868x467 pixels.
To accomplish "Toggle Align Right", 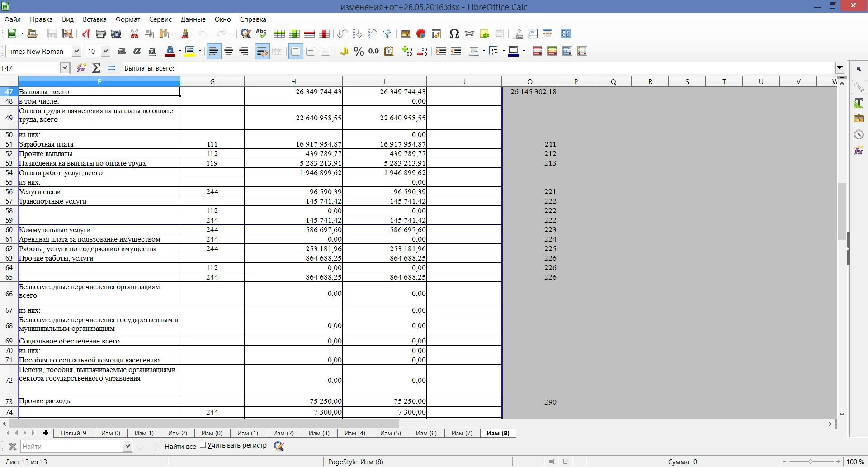I will (244, 51).
